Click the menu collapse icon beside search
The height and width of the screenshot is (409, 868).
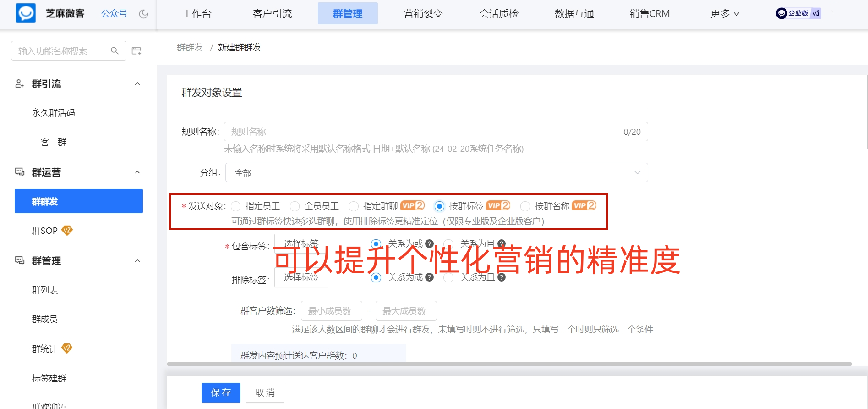tap(136, 51)
